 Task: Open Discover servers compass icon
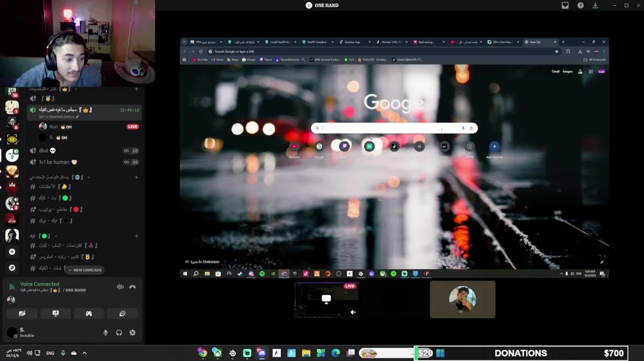[12, 268]
